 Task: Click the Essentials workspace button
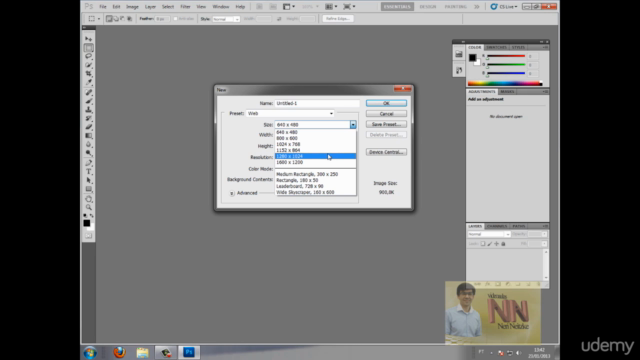397,7
